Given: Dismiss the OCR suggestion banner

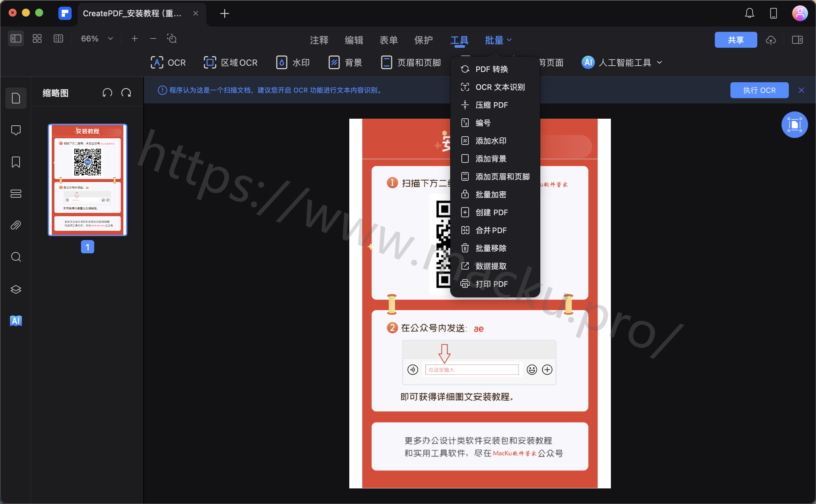Looking at the screenshot, I should [801, 90].
